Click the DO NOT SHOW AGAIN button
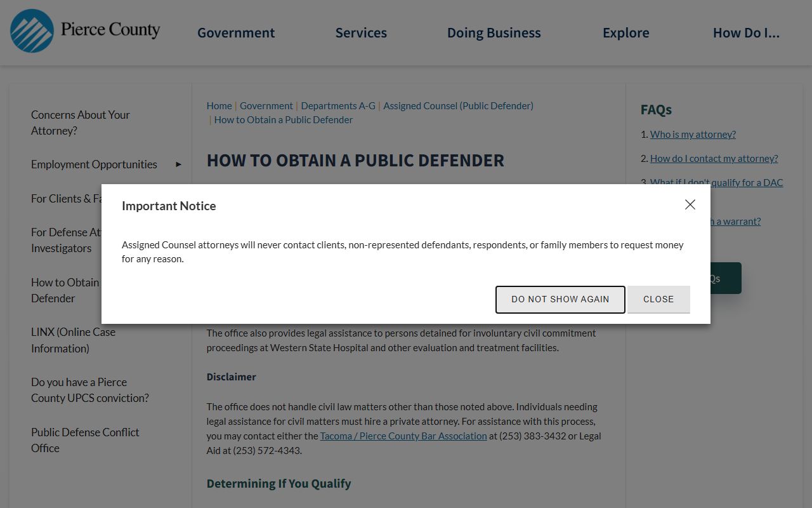This screenshot has width=812, height=508. pos(560,299)
